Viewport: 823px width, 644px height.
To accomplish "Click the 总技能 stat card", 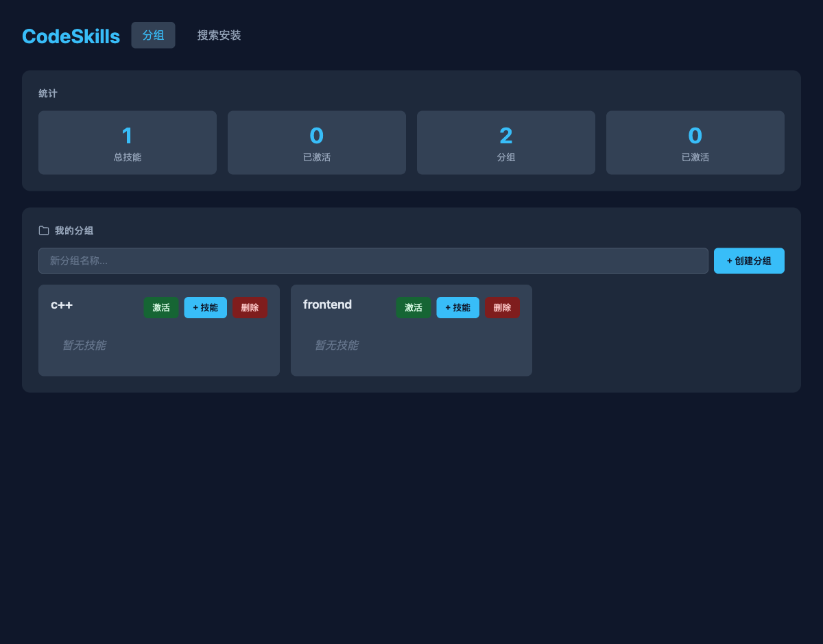I will pos(128,143).
